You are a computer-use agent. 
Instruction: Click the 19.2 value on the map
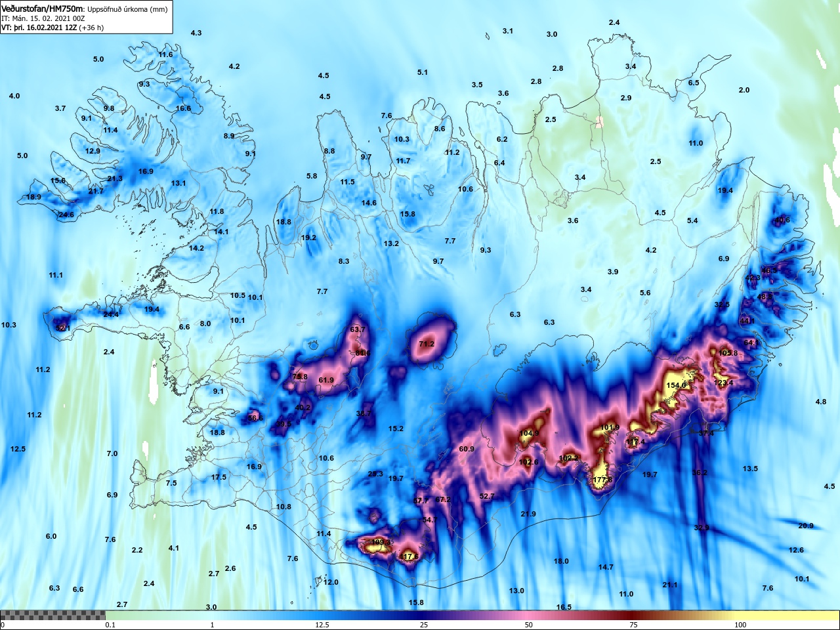point(308,238)
